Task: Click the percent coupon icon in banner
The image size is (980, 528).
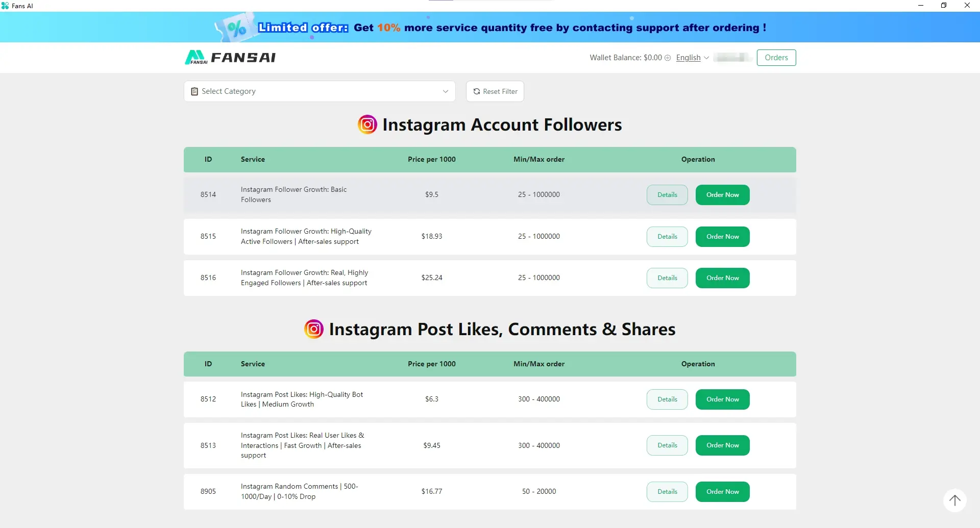Action: [236, 28]
